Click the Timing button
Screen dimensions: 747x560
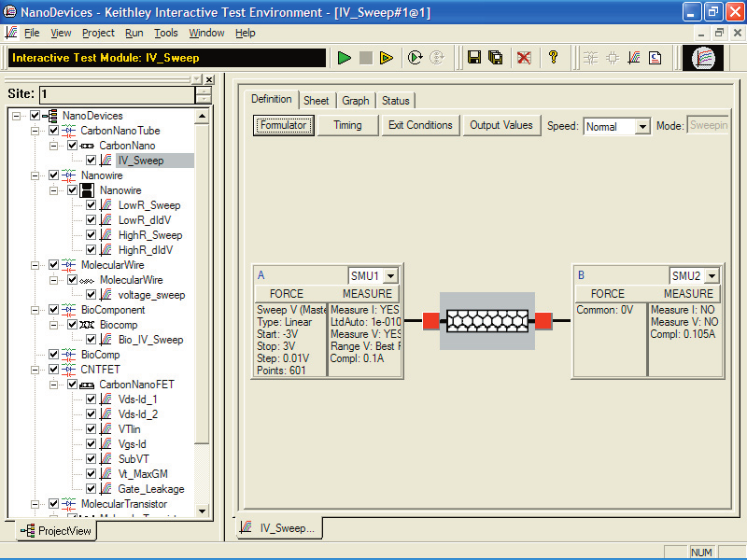pos(346,125)
